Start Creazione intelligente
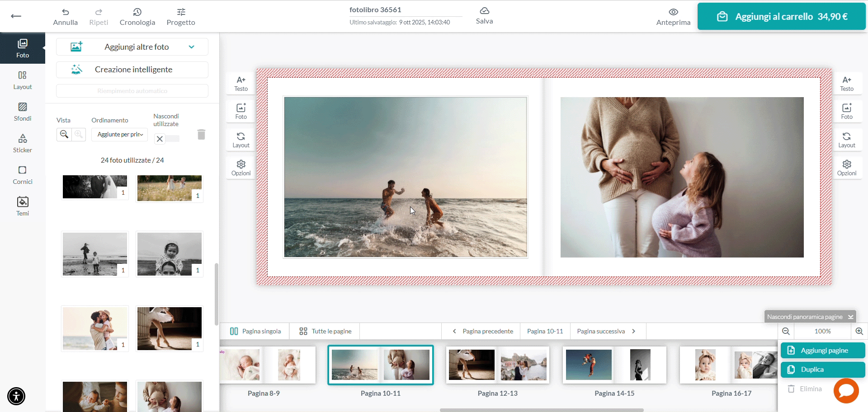Screen dimensions: 868x412 (132, 70)
